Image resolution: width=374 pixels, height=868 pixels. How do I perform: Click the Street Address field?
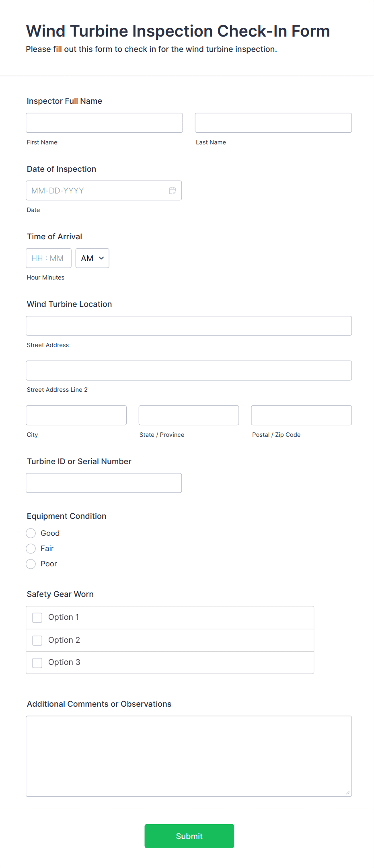coord(189,326)
